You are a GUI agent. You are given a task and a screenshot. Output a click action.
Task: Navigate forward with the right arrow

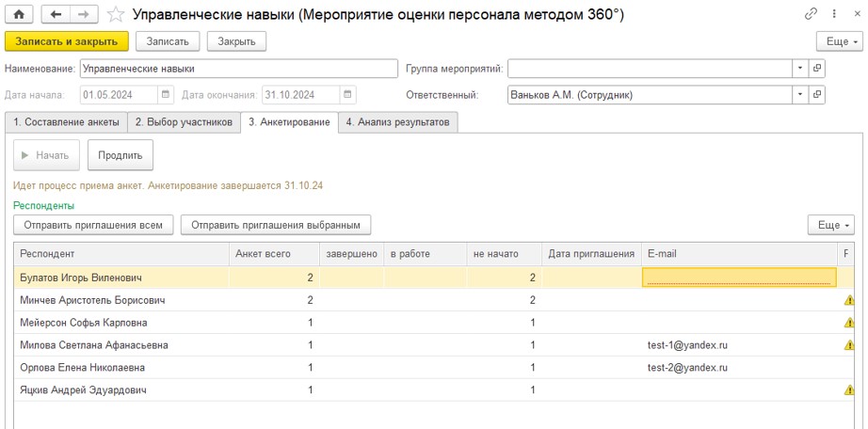coord(84,15)
